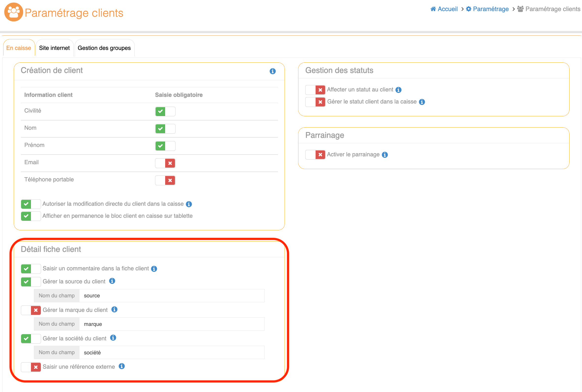Turn on Gérer la marque du client
The width and height of the screenshot is (582, 392).
(x=31, y=310)
